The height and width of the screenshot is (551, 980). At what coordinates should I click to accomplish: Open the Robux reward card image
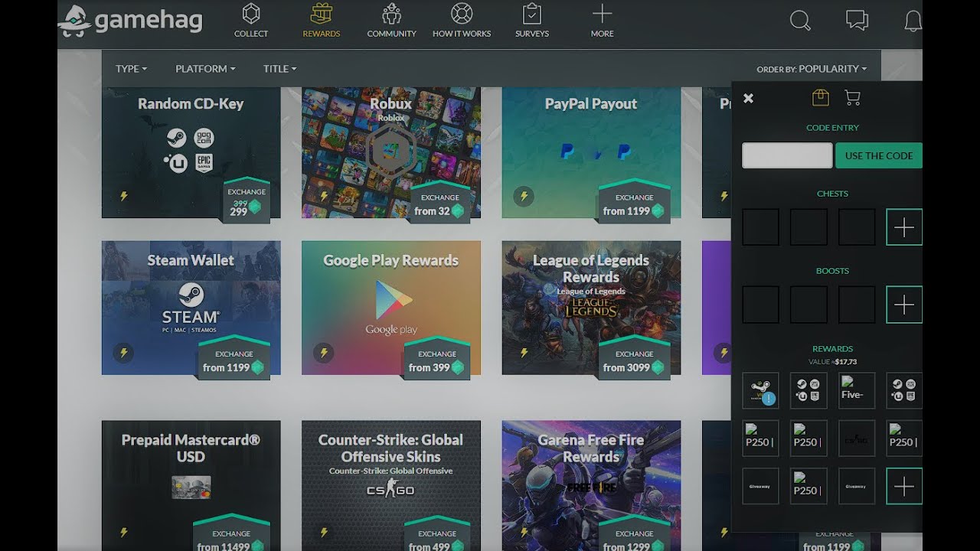point(391,153)
